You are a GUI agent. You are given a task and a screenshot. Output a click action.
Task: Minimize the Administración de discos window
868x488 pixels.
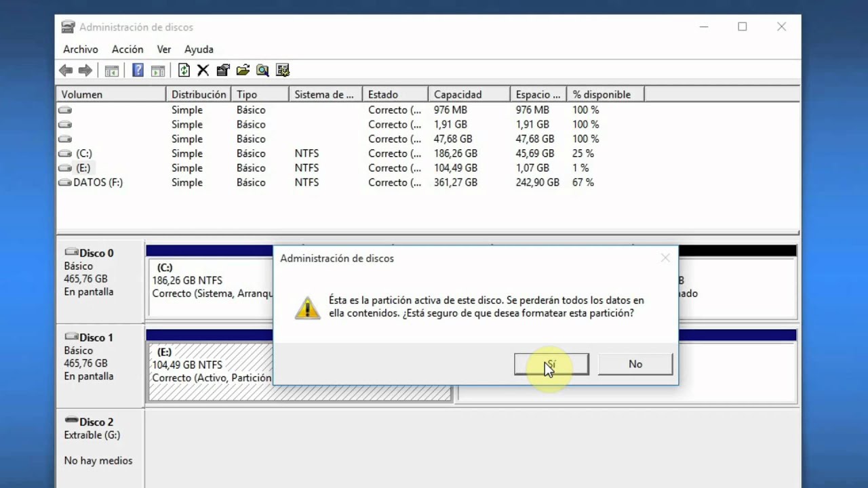[703, 27]
